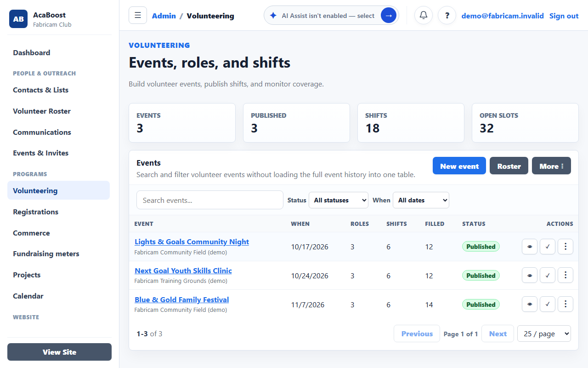Click the checkmark icon for Next Goal Youth Skills Clinic
Screen dimensions: 588x368
pos(548,276)
